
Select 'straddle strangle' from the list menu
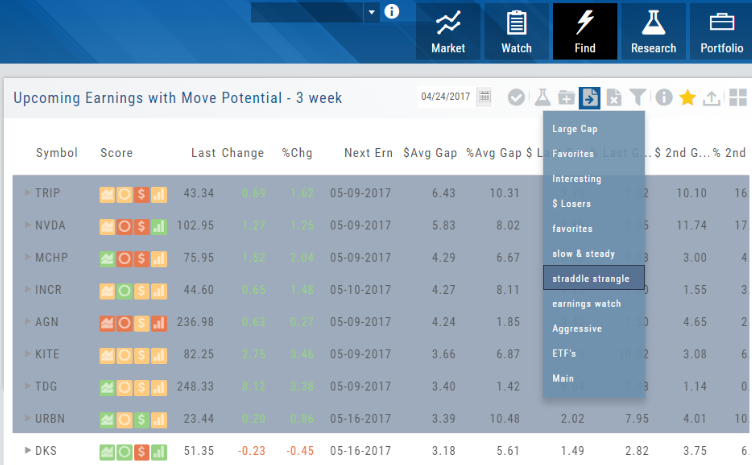[x=593, y=278]
